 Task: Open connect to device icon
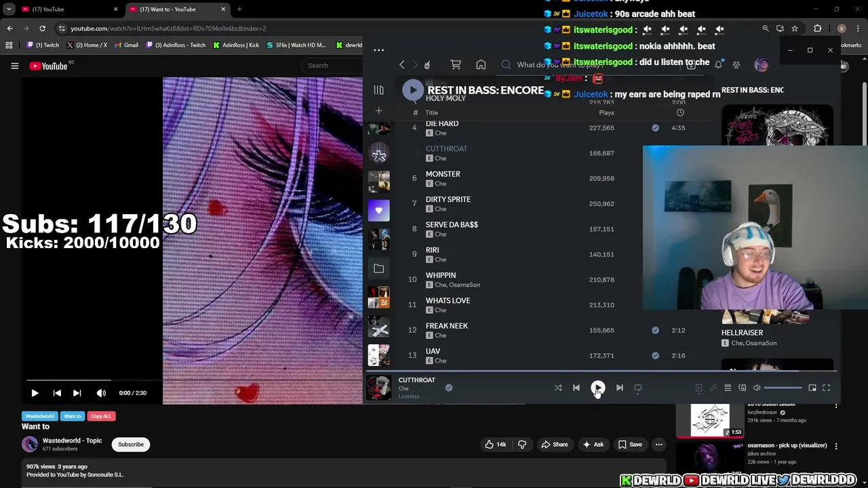[x=742, y=388]
